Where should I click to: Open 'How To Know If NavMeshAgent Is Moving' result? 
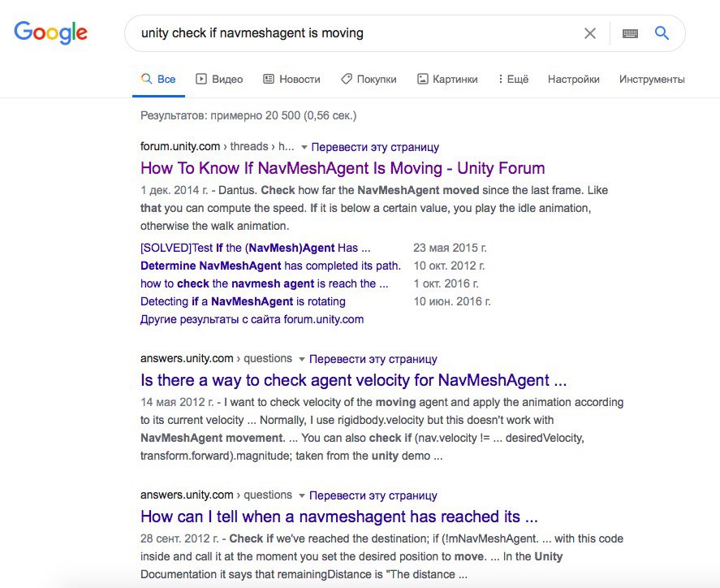343,168
